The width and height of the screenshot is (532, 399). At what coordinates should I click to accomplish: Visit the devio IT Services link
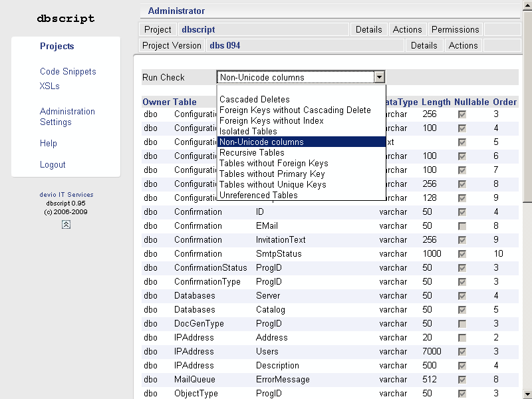pos(66,194)
